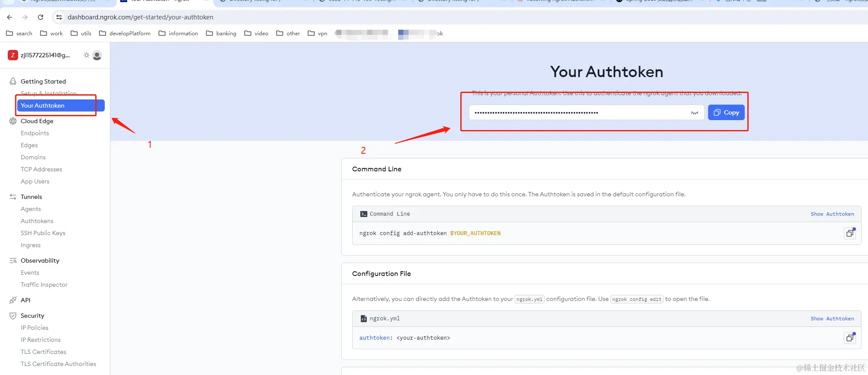Viewport: 868px width, 375px height.
Task: Navigate to App Users
Action: [35, 181]
